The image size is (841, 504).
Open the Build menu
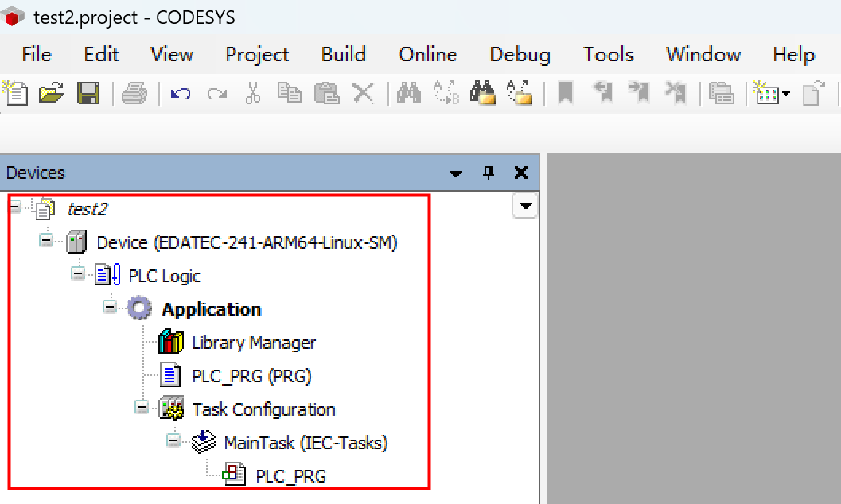[x=343, y=54]
